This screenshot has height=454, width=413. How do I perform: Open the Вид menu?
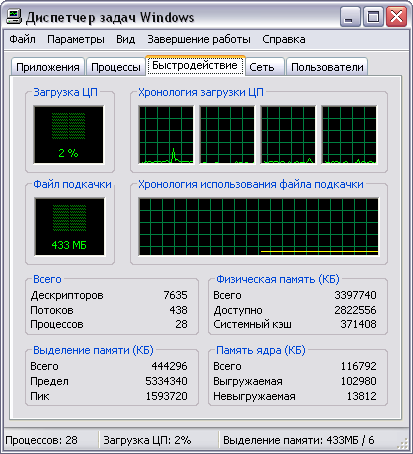click(x=125, y=39)
